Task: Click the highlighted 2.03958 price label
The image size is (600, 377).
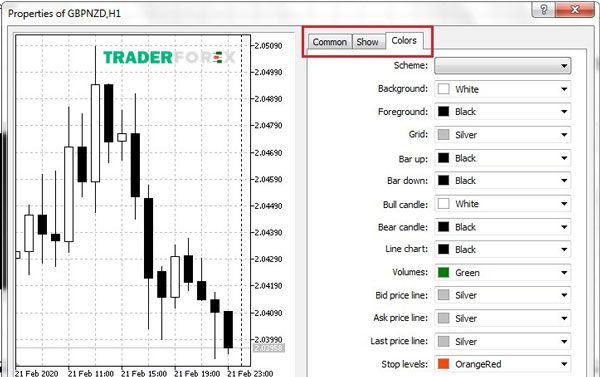Action: 269,348
